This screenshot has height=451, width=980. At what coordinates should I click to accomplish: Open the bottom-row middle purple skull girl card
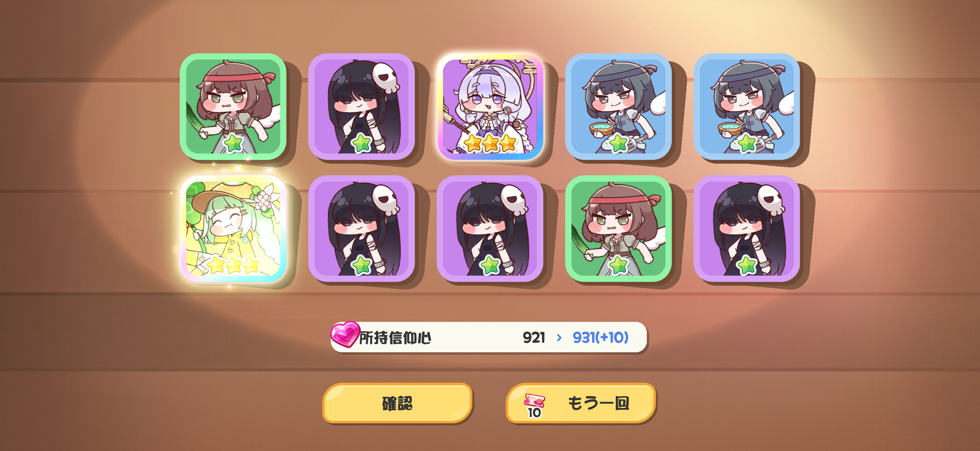[x=490, y=229]
